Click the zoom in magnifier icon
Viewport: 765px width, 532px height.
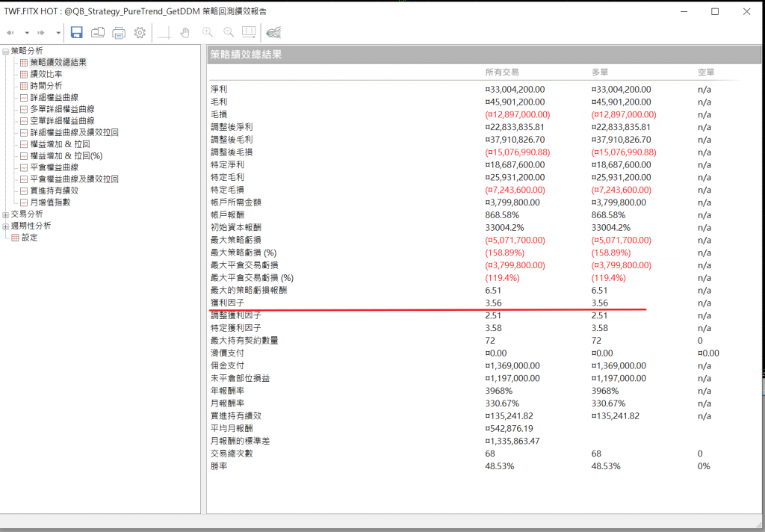point(208,32)
